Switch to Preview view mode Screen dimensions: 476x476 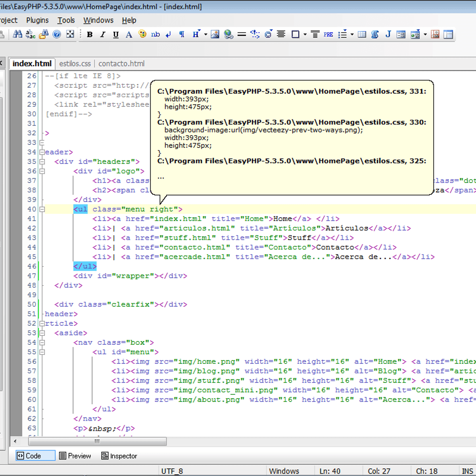tap(75, 456)
